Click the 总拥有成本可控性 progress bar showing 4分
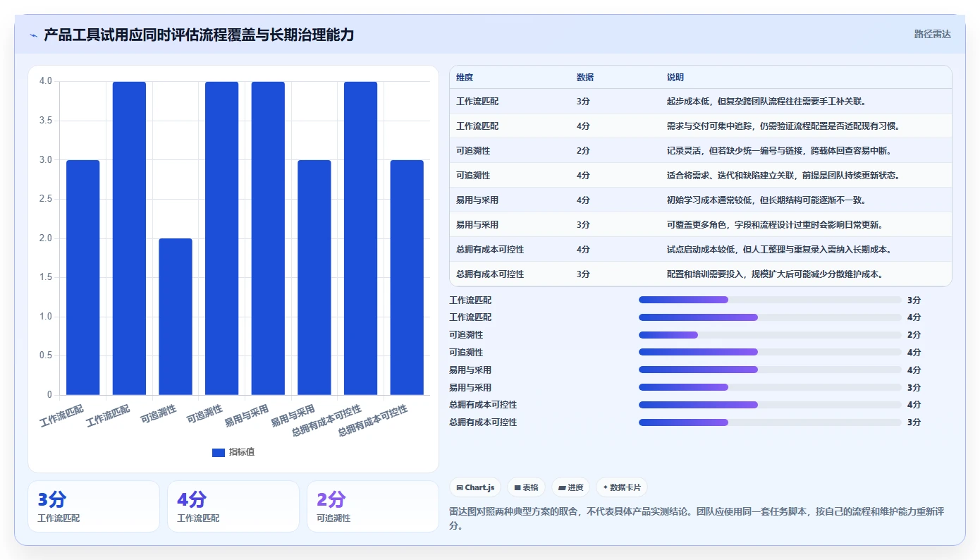Screen dimensions: 980x560 pos(770,405)
